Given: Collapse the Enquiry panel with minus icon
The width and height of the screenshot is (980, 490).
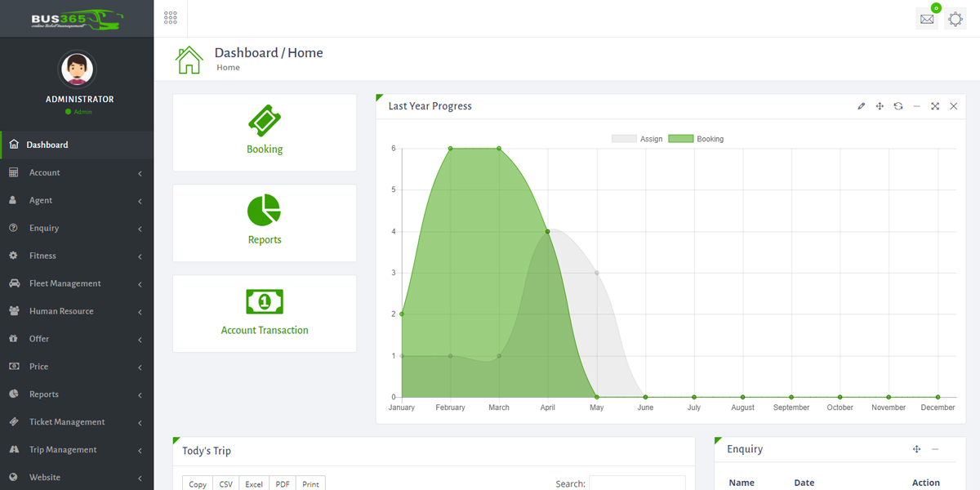Looking at the screenshot, I should tap(935, 449).
